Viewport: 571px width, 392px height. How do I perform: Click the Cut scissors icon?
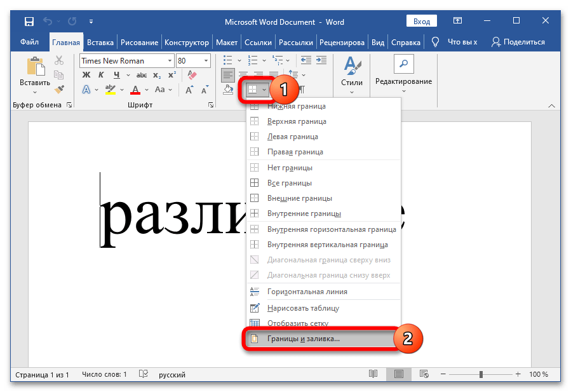(59, 60)
